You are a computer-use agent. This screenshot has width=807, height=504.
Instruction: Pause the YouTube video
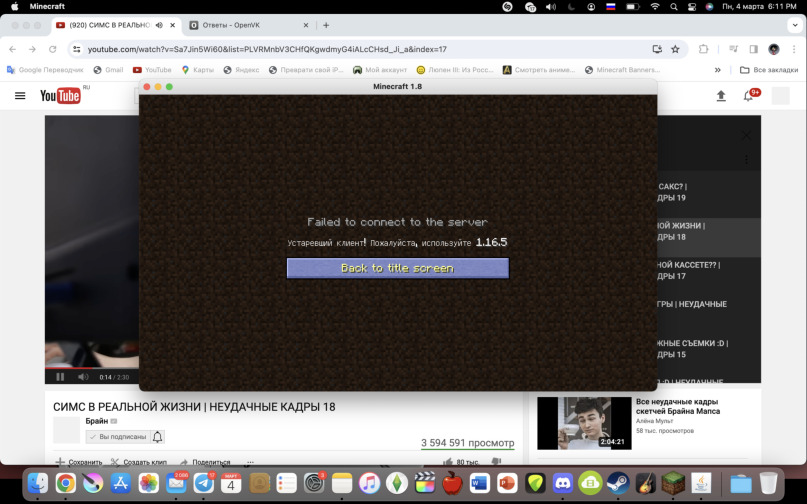point(60,377)
